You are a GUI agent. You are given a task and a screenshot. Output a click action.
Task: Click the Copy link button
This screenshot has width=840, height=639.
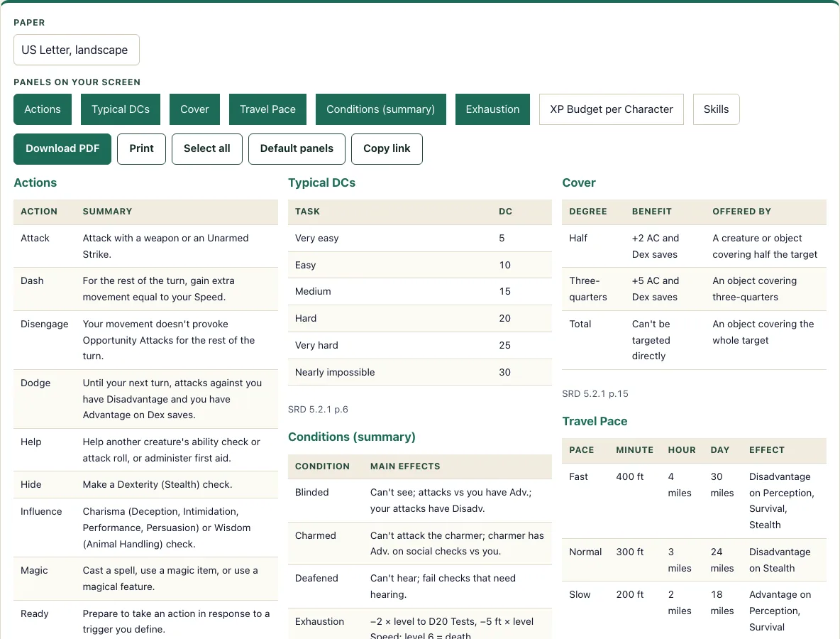pyautogui.click(x=387, y=148)
